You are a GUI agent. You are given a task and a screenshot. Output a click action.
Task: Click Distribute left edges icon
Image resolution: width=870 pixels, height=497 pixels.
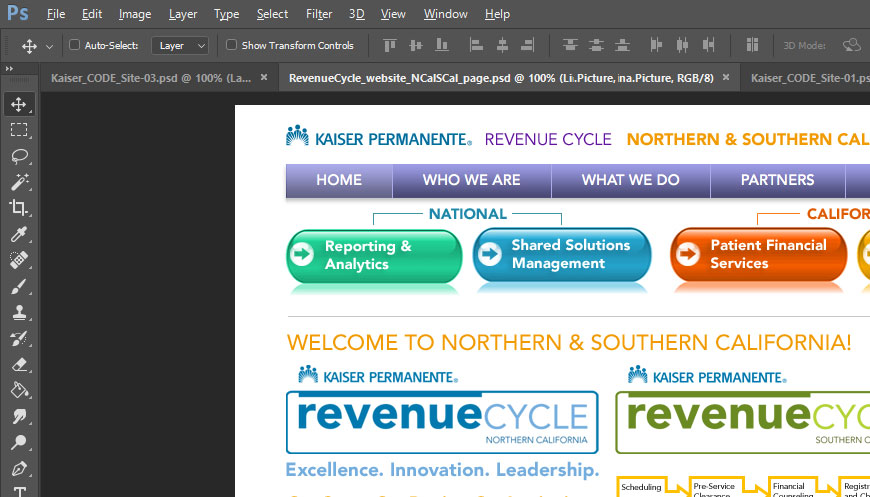(656, 45)
